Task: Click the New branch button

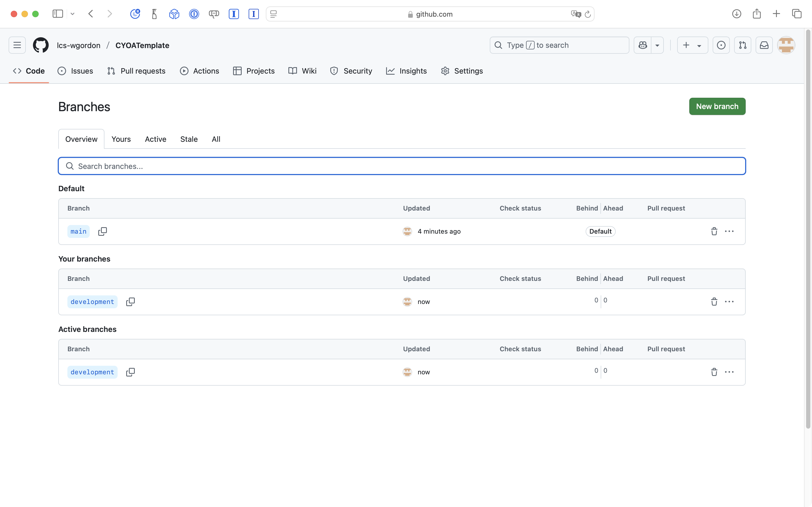Action: tap(717, 106)
